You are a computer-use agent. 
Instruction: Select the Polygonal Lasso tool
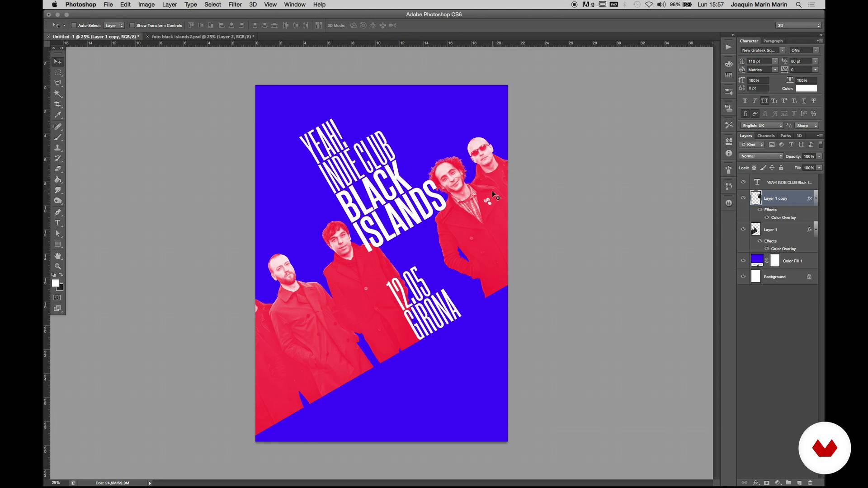[58, 83]
